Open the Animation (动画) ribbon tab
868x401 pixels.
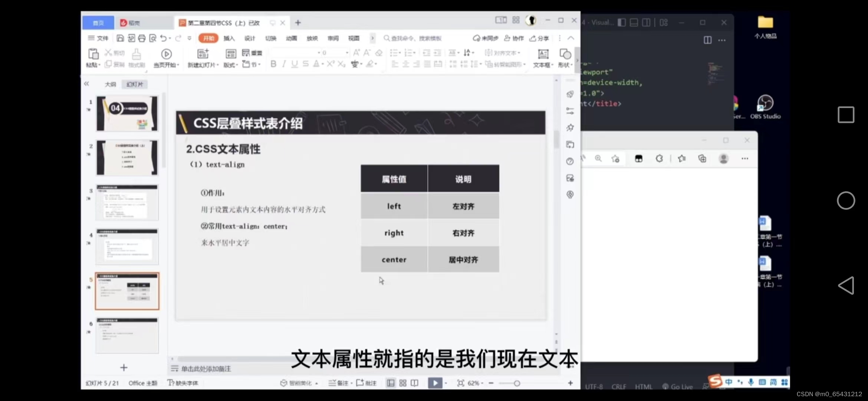click(292, 38)
